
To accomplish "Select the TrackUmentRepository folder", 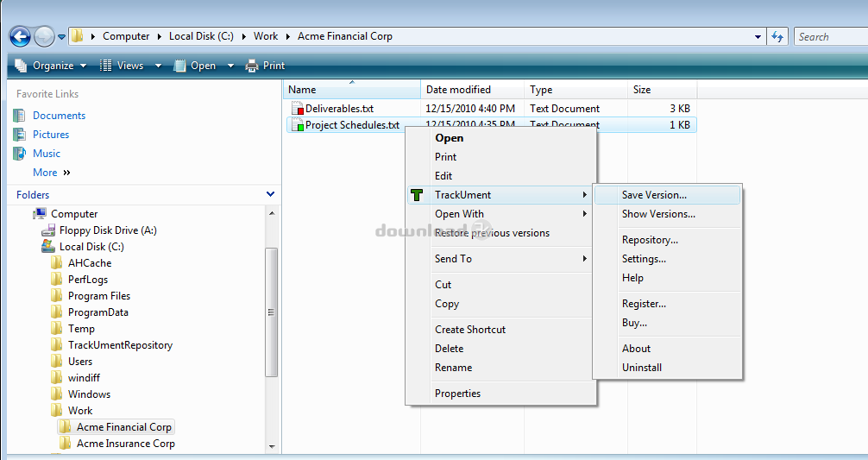I will [120, 345].
